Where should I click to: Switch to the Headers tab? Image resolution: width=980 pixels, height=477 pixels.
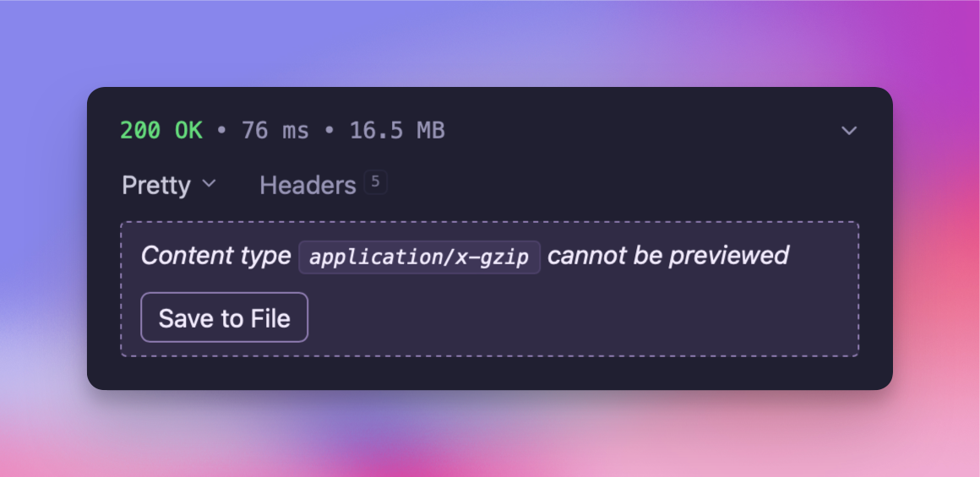point(308,185)
